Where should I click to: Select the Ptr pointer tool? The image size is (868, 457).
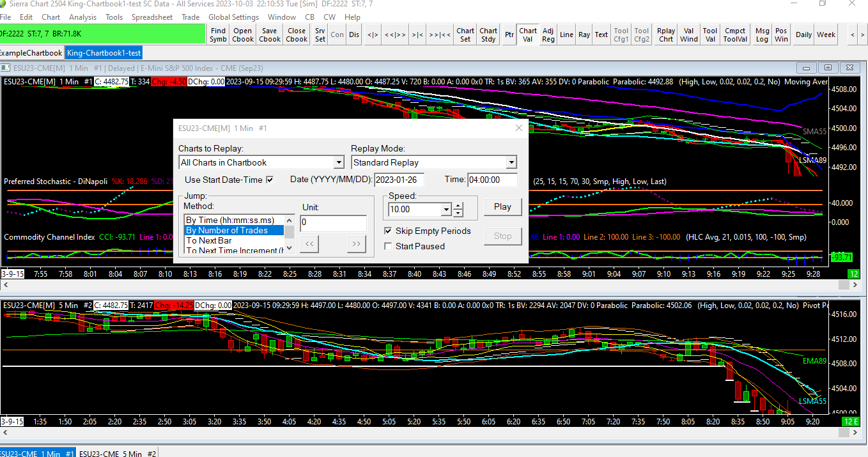click(509, 35)
